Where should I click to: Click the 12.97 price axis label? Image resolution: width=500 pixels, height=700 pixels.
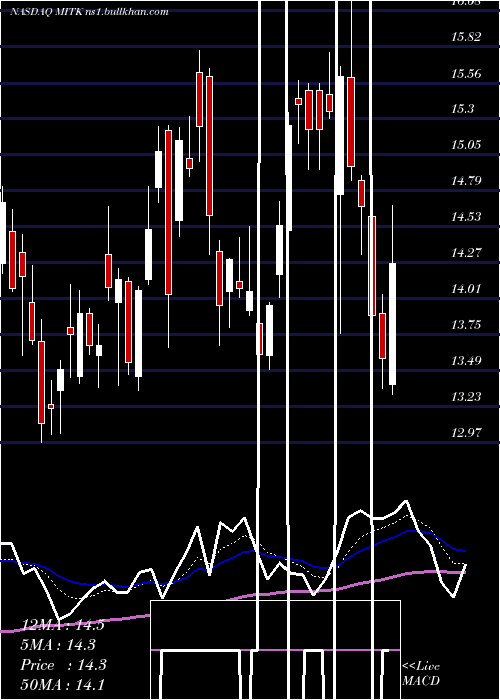(x=466, y=433)
